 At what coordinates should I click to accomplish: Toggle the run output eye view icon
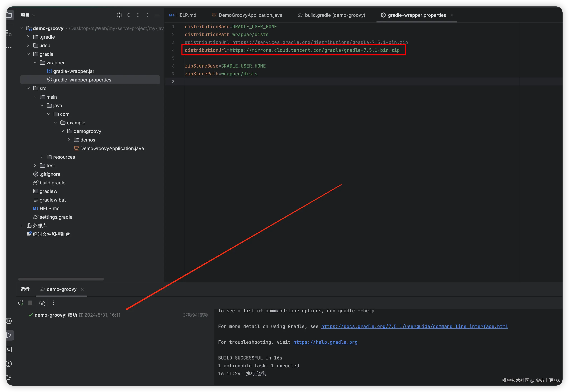(x=42, y=303)
